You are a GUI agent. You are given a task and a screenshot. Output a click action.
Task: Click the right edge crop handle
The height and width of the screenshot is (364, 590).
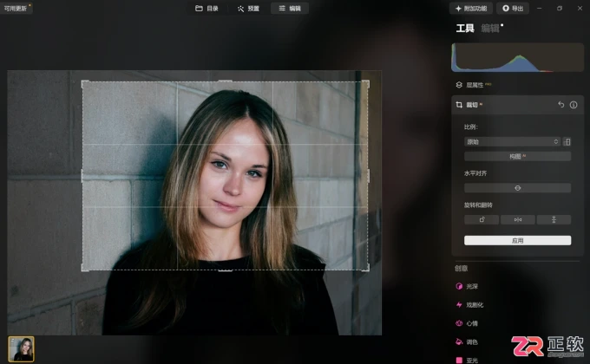click(x=368, y=176)
